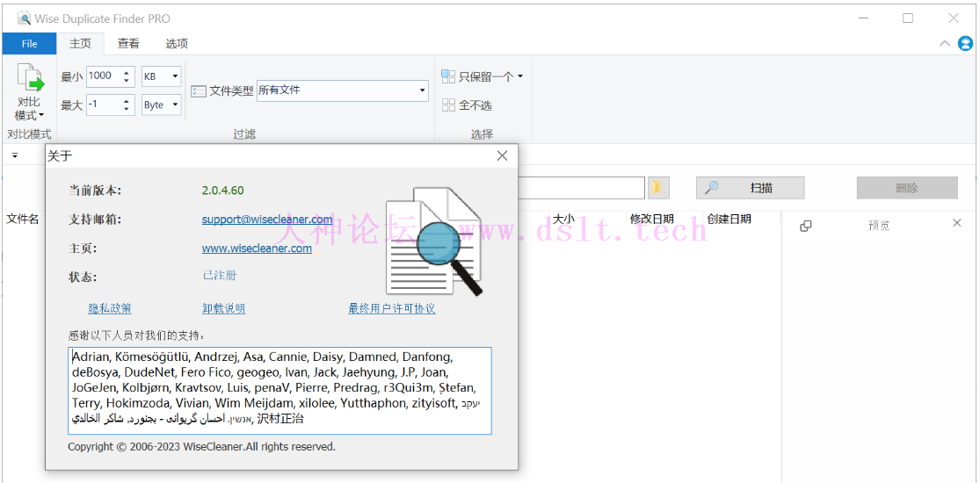Open the 卸载说明 uninstall instructions link

(224, 308)
